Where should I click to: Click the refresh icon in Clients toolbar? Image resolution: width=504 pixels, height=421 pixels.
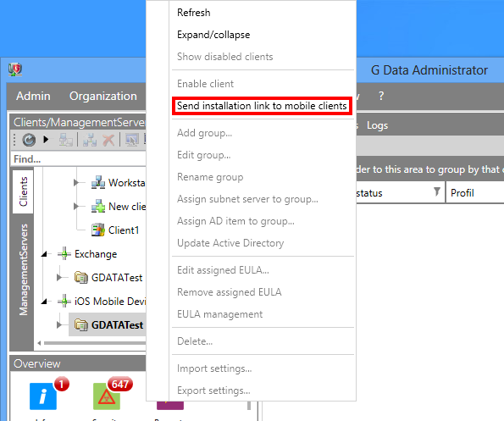click(x=29, y=140)
